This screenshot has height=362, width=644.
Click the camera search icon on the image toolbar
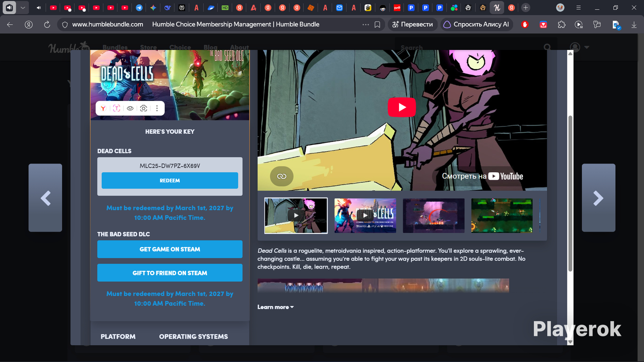143,108
